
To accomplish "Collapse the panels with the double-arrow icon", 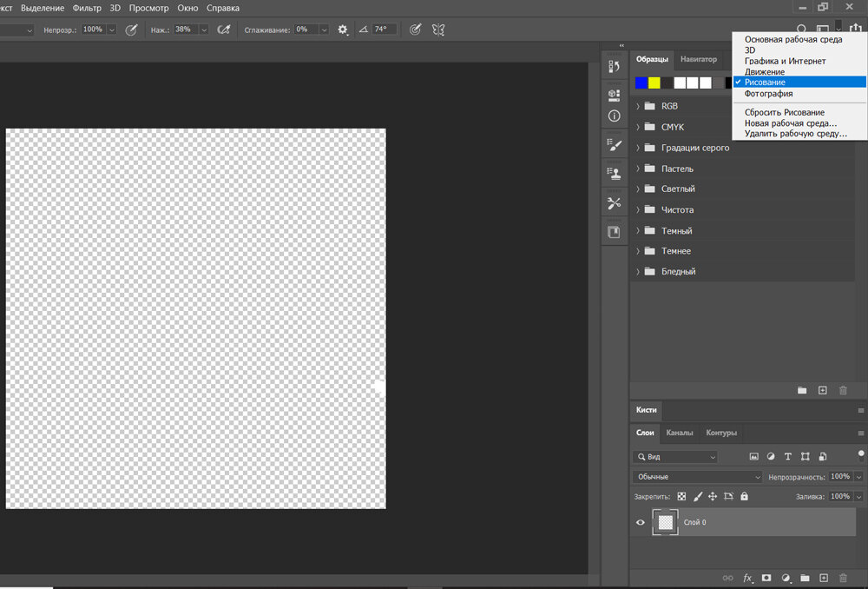I will [x=621, y=45].
